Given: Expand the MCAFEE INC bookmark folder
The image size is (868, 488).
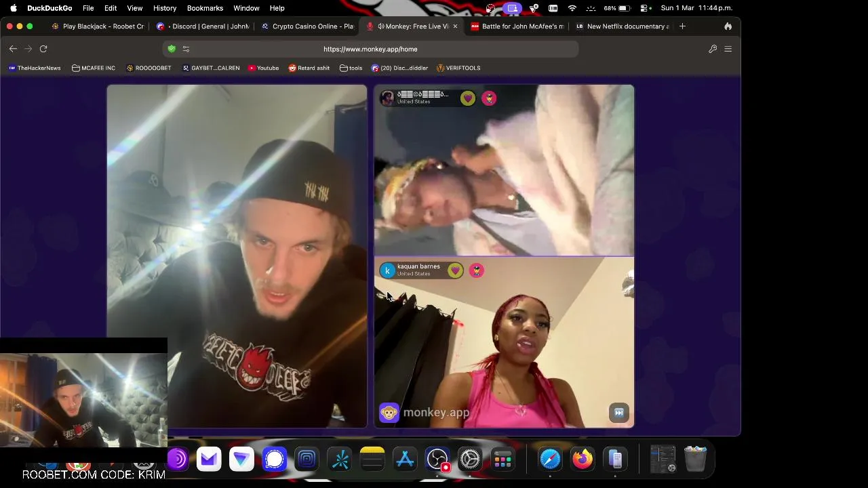Looking at the screenshot, I should pos(94,68).
